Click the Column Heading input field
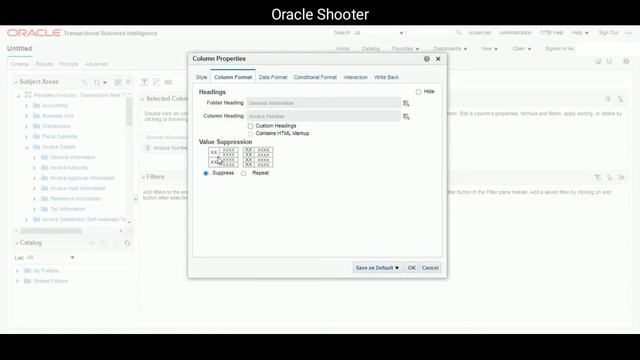640x360 pixels. tap(324, 116)
